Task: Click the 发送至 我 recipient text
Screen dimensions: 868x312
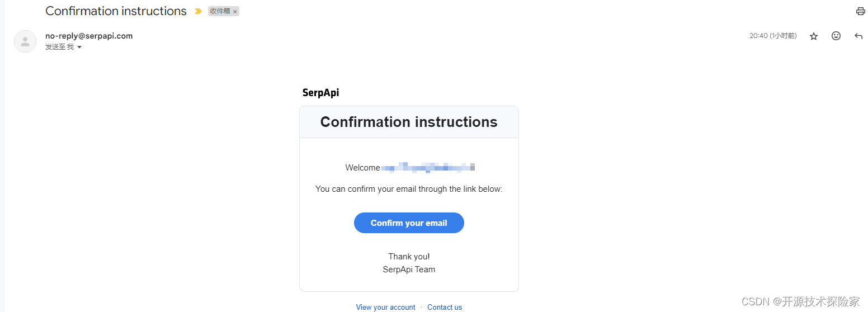Action: (x=59, y=47)
